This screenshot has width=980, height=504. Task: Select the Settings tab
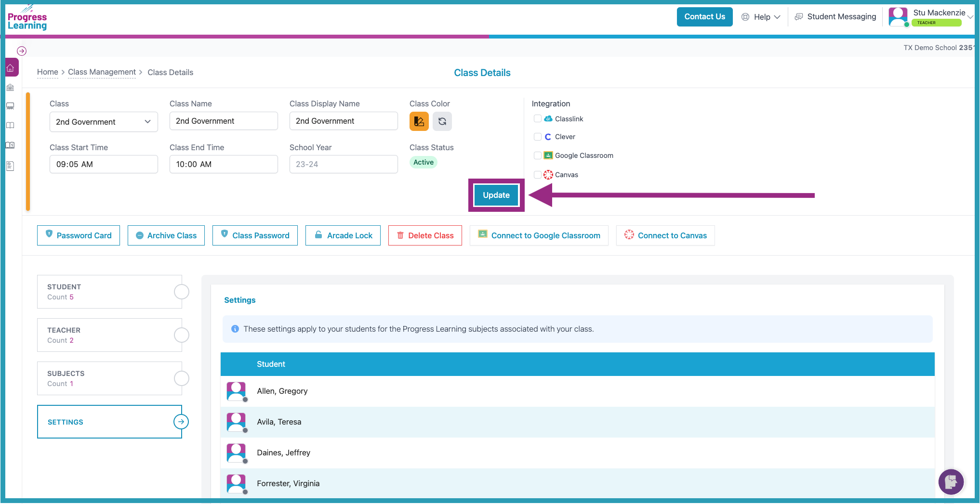pyautogui.click(x=110, y=422)
